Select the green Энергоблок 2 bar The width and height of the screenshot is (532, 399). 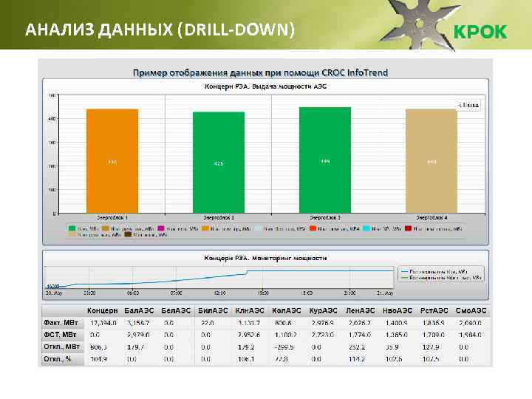pos(219,163)
